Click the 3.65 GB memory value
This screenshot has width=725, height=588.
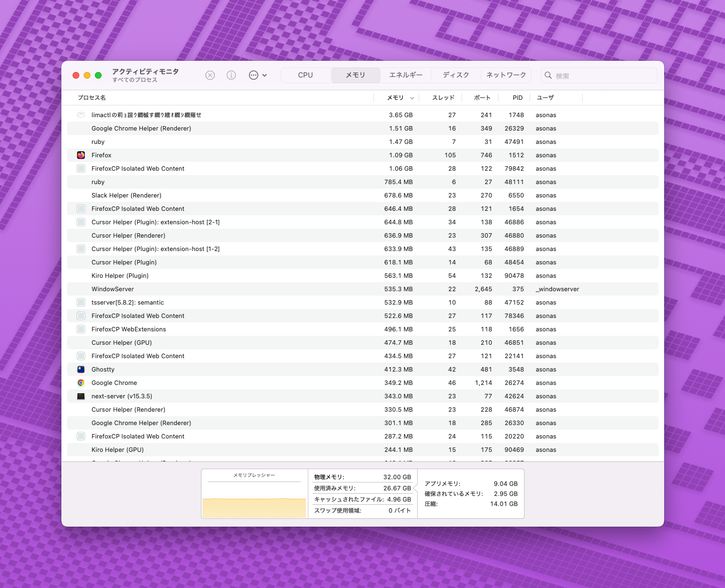[401, 115]
